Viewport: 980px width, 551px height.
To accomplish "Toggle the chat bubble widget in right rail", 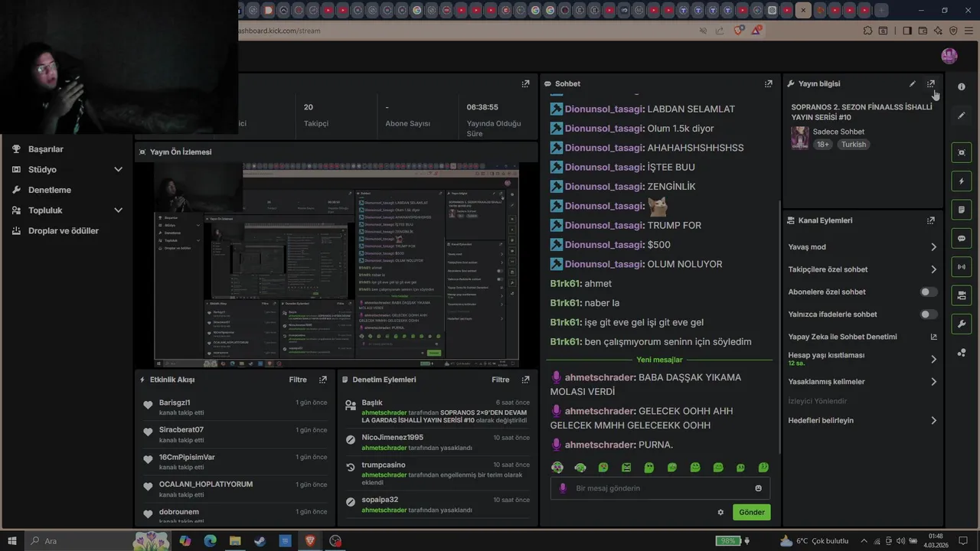I will [962, 238].
